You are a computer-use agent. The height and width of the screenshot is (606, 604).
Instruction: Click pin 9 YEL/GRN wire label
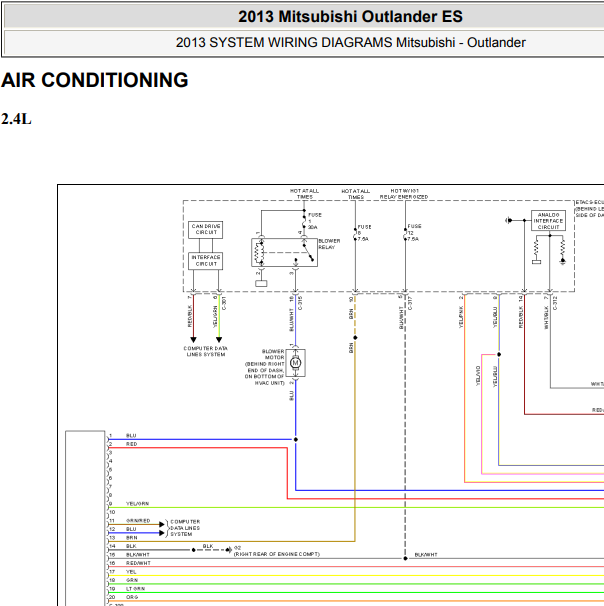(x=137, y=504)
